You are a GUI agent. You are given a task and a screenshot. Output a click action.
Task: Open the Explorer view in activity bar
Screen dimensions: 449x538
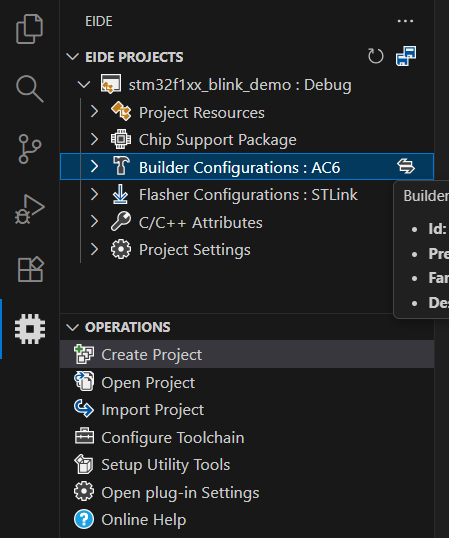[29, 29]
